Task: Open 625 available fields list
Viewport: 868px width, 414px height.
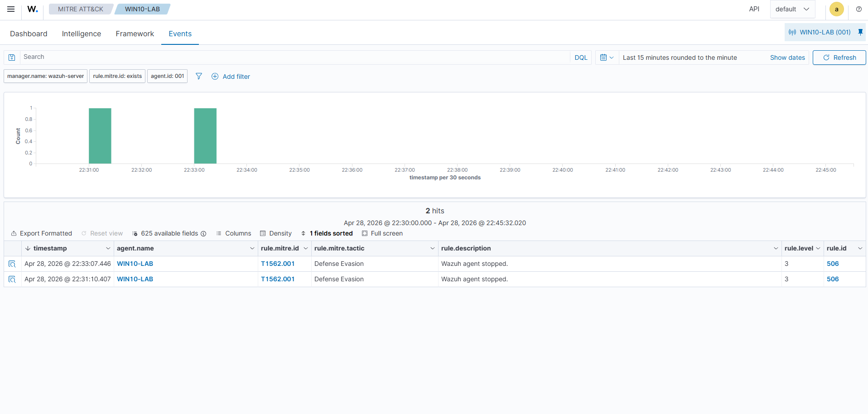Action: 166,233
